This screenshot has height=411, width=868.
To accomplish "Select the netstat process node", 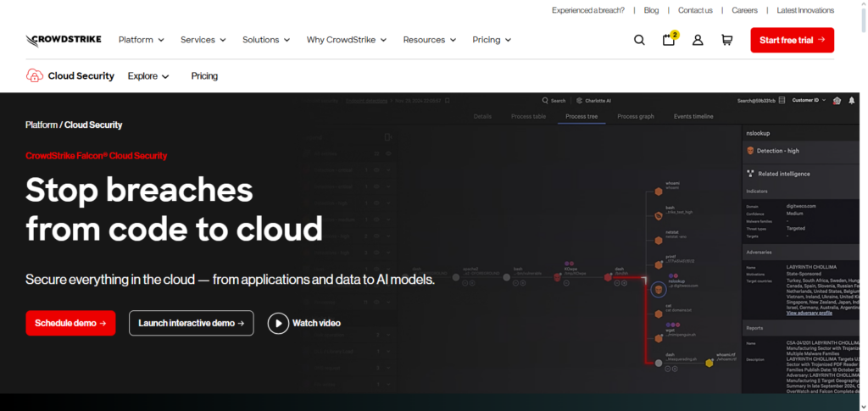I will tap(658, 241).
